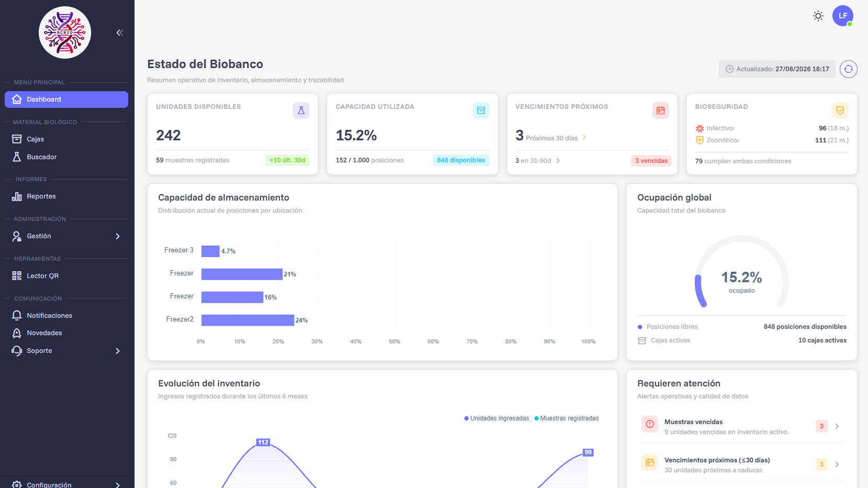Screen dimensions: 868x488
Task: Click Vencimientos próximos calendar alert icon
Action: (650, 462)
